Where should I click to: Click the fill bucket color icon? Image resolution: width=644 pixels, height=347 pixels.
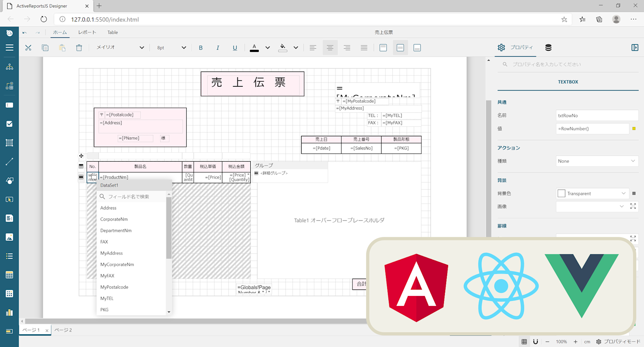click(283, 48)
